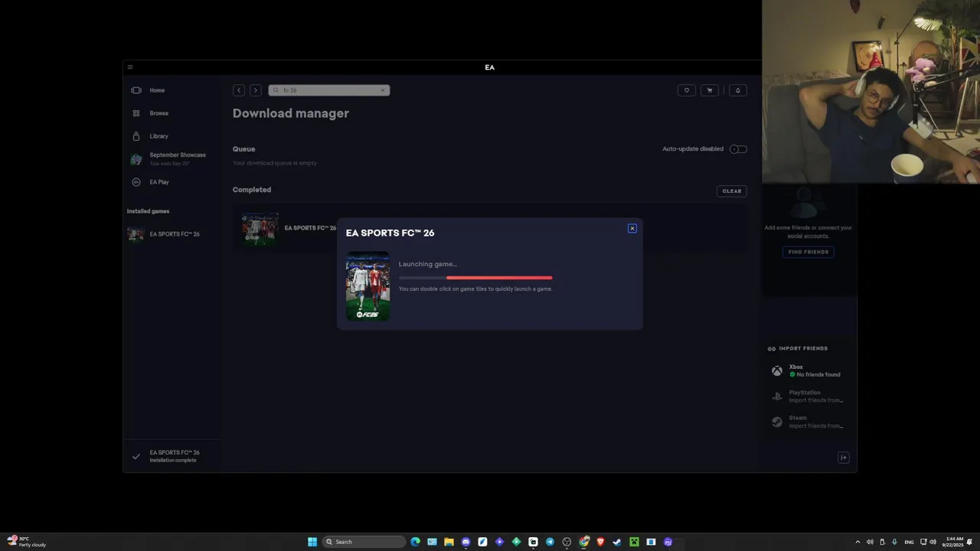This screenshot has width=980, height=551.
Task: Click the Steam logo icon
Action: (x=777, y=422)
